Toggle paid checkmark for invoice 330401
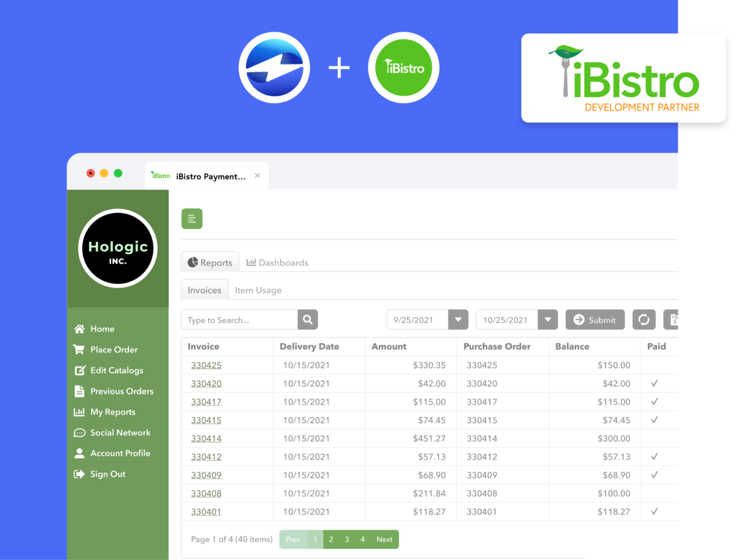737x560 pixels. coord(654,511)
